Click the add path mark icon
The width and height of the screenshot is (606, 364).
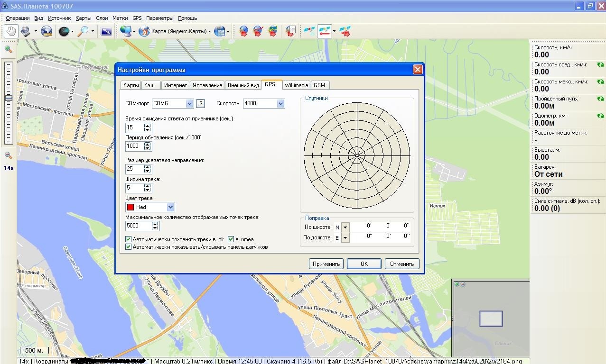click(258, 31)
